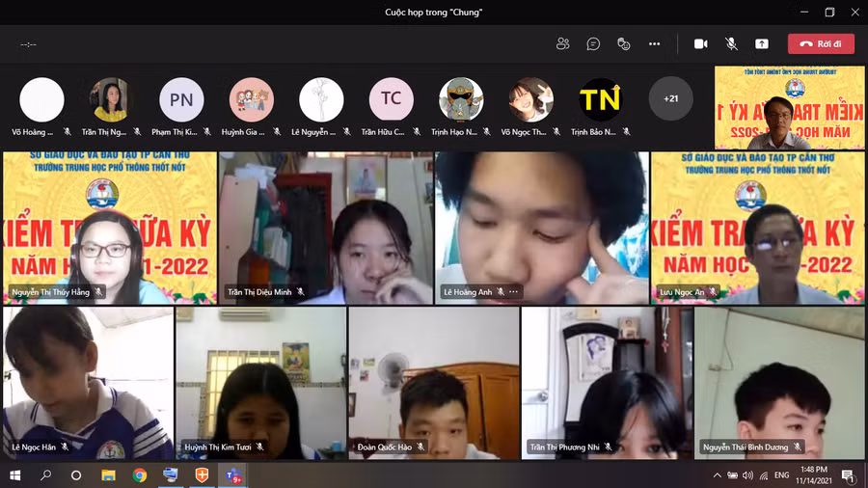Open the raise hand reactions icon
Viewport: 868px width, 488px height.
pyautogui.click(x=624, y=43)
